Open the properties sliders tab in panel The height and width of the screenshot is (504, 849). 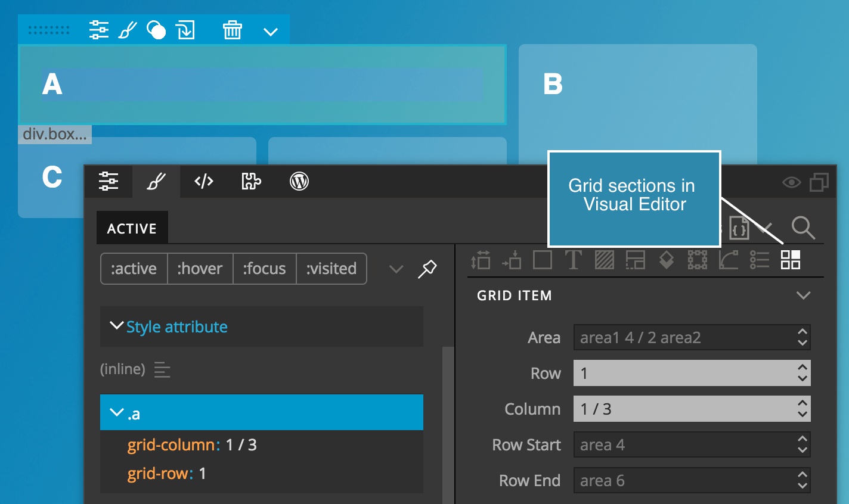(109, 181)
